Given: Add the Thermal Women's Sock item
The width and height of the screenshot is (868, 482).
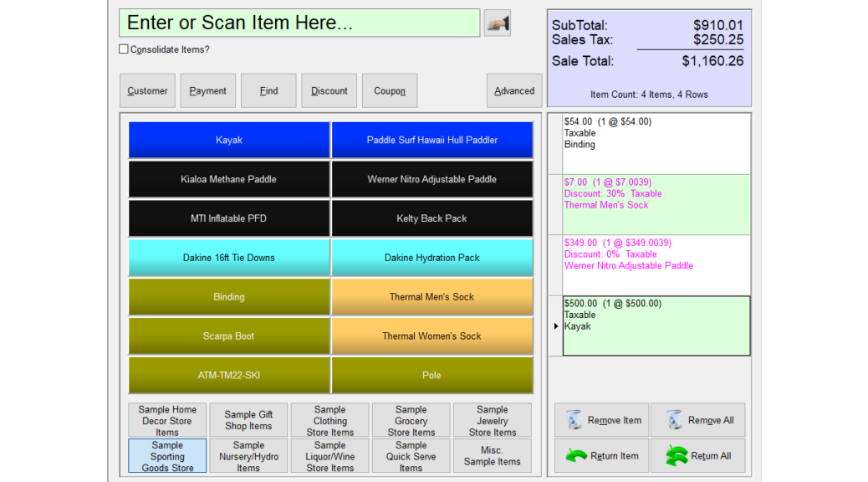Looking at the screenshot, I should 431,336.
